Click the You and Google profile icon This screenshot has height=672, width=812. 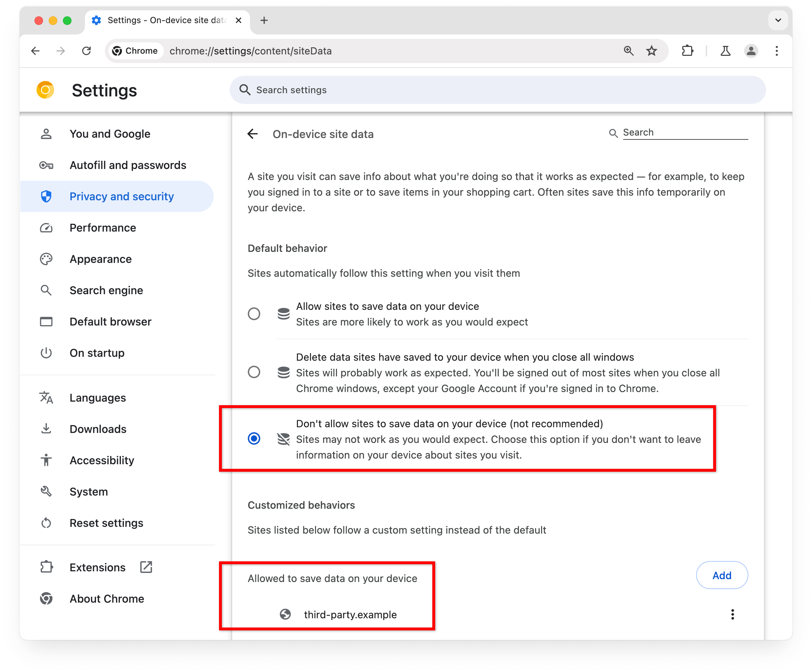point(47,134)
